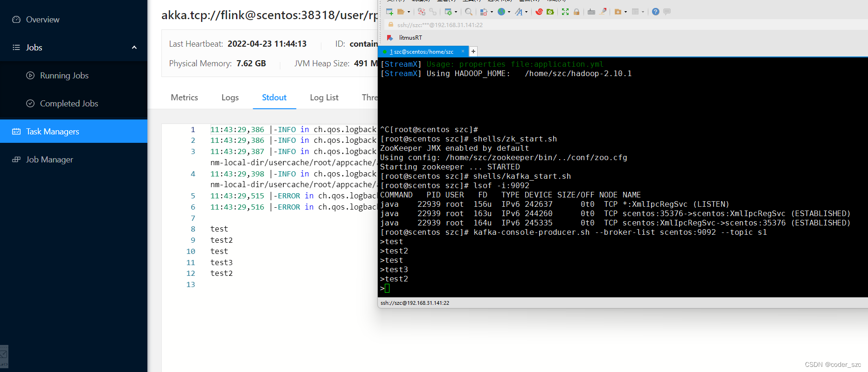
Task: Click the pane layout icon
Action: click(x=635, y=12)
